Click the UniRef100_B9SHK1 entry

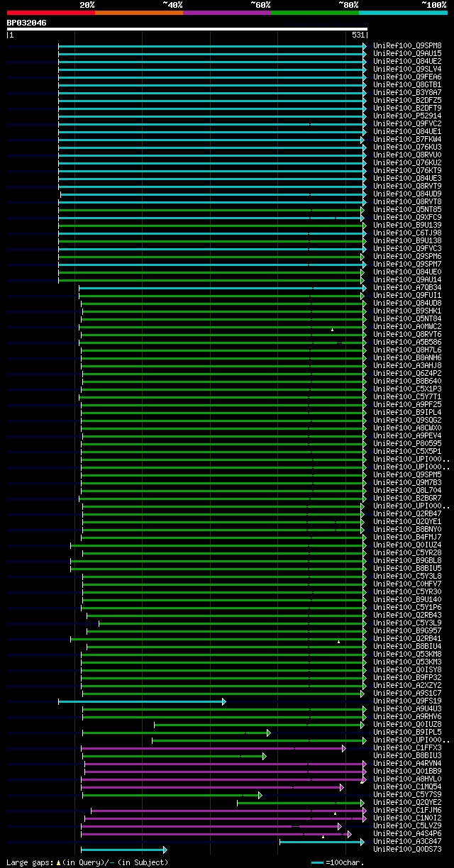pyautogui.click(x=408, y=311)
